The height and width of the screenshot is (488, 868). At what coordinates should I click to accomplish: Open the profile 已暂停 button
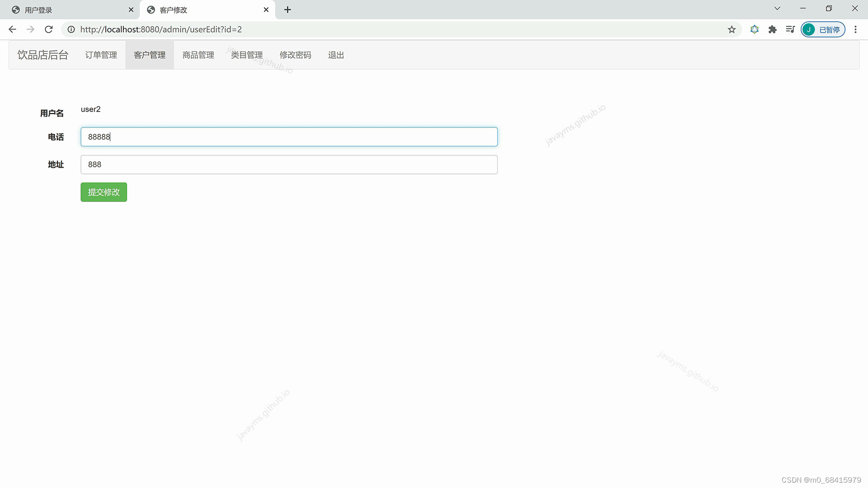823,29
